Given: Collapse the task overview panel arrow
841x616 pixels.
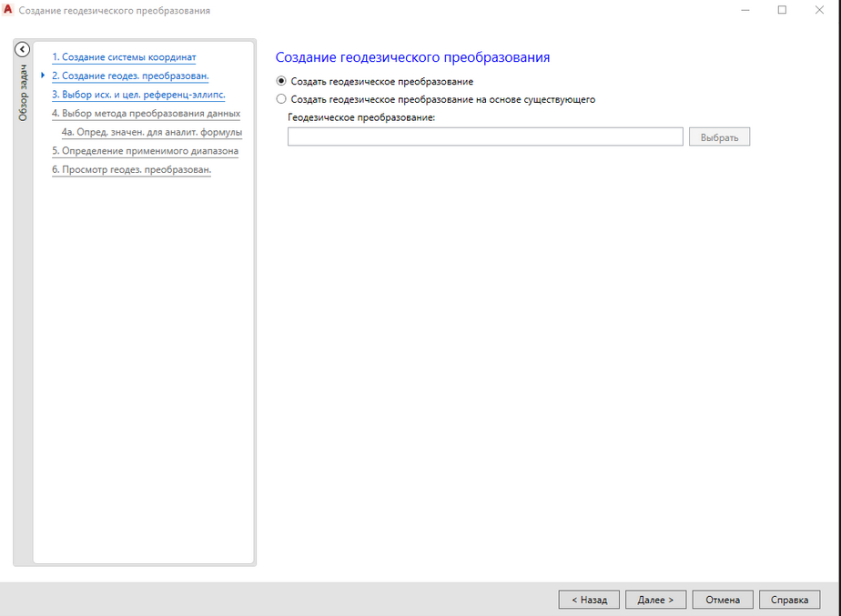Looking at the screenshot, I should (23, 50).
